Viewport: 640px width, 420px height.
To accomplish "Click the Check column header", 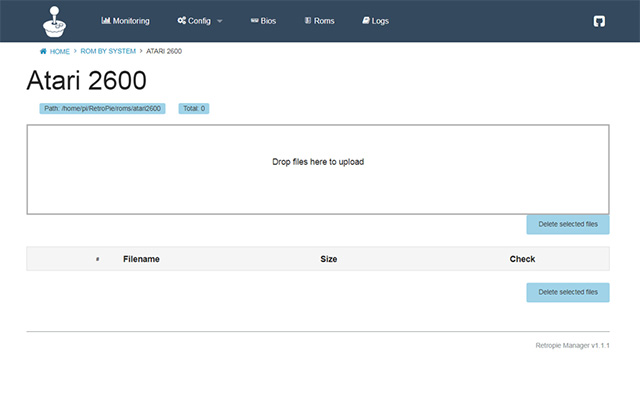I will [522, 259].
